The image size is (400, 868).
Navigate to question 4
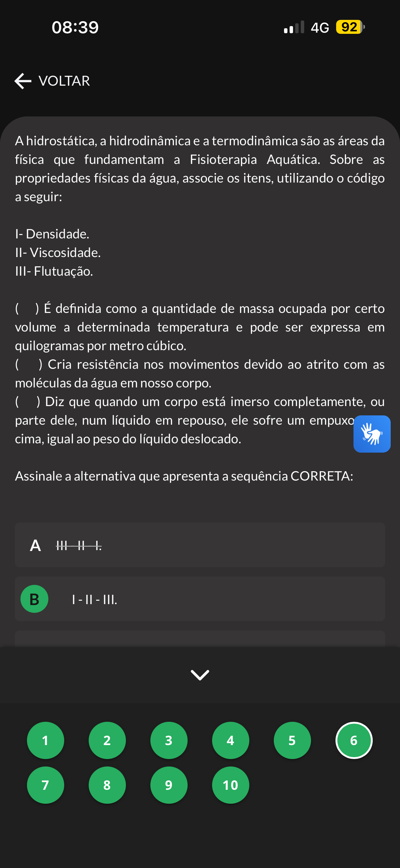(x=231, y=740)
